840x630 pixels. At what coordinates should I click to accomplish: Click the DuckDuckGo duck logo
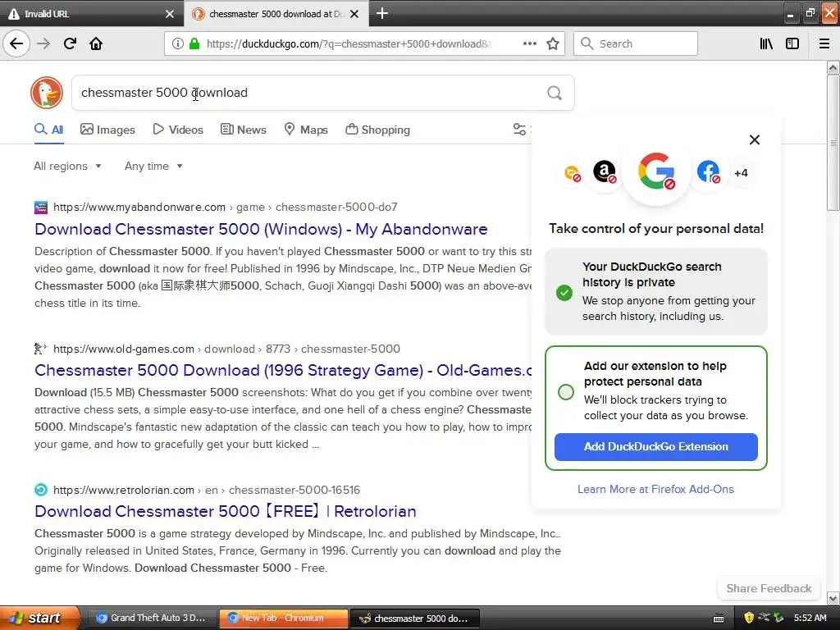point(47,93)
